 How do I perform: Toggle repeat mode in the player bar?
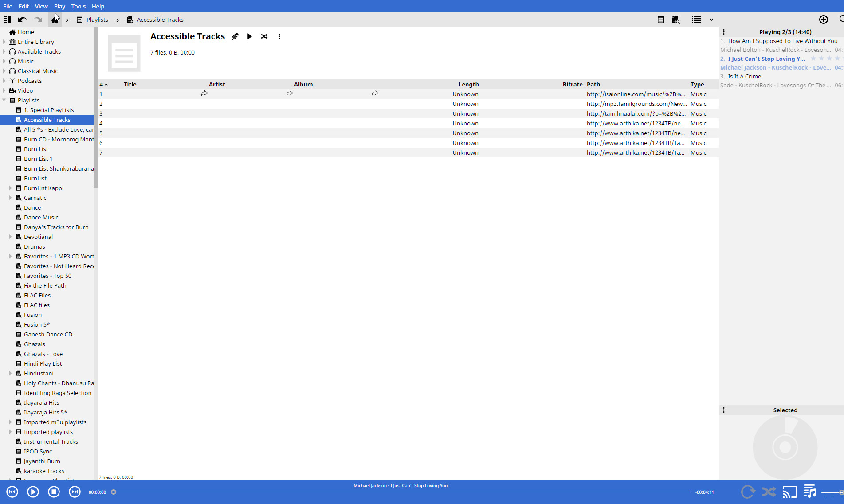748,492
